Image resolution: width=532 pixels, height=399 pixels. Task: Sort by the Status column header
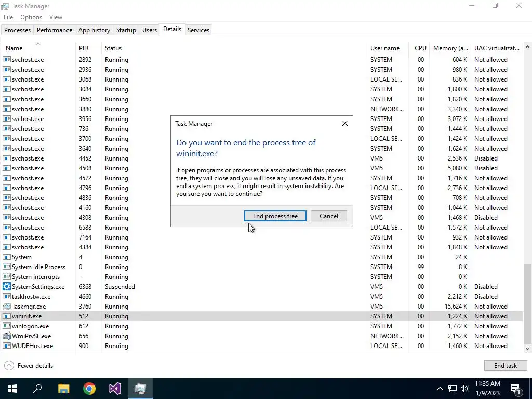tap(234, 48)
